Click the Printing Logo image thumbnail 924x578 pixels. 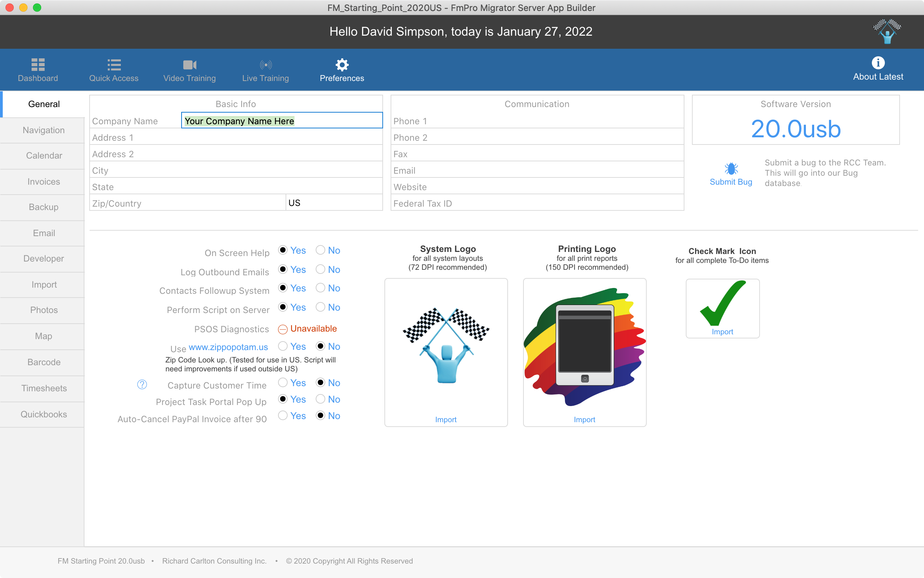coord(585,346)
